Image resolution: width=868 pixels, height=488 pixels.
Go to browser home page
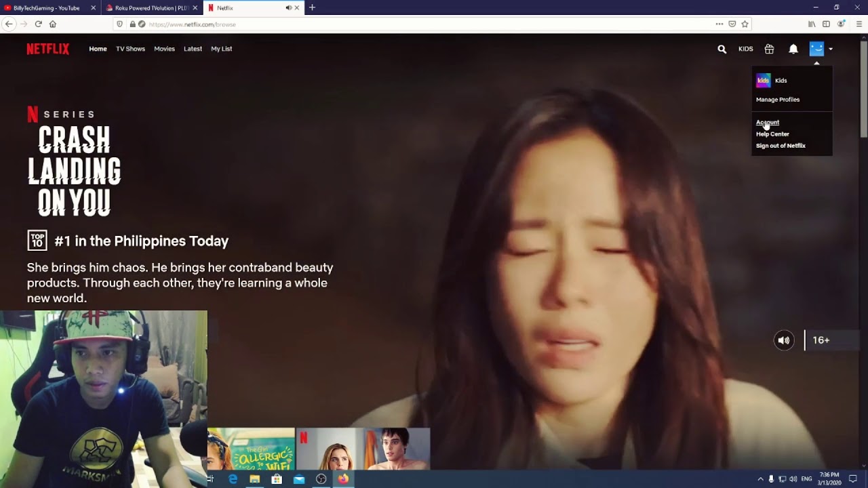(53, 24)
